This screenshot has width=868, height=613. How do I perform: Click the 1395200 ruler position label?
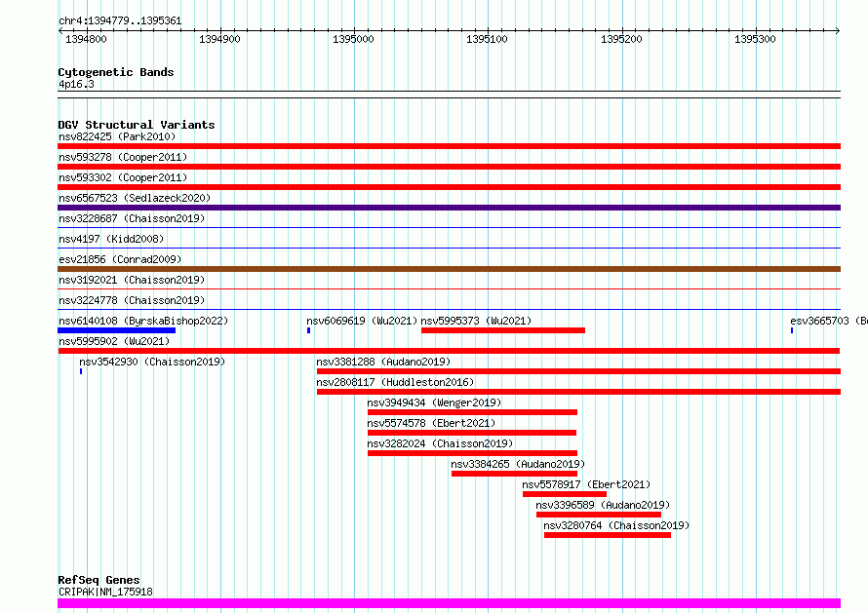[621, 39]
